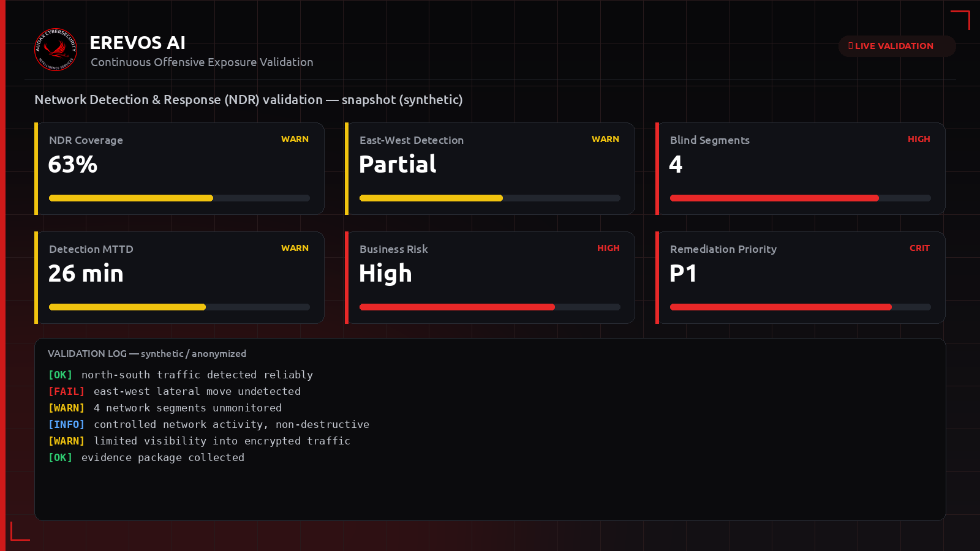The image size is (980, 551).
Task: Click the Business Risk HIGH status tag
Action: point(608,249)
